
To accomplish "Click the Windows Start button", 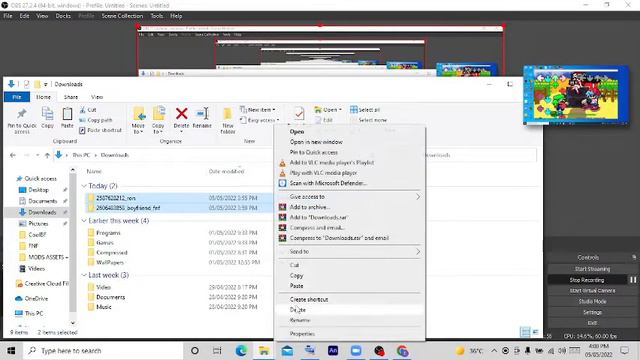I will click(11, 351).
